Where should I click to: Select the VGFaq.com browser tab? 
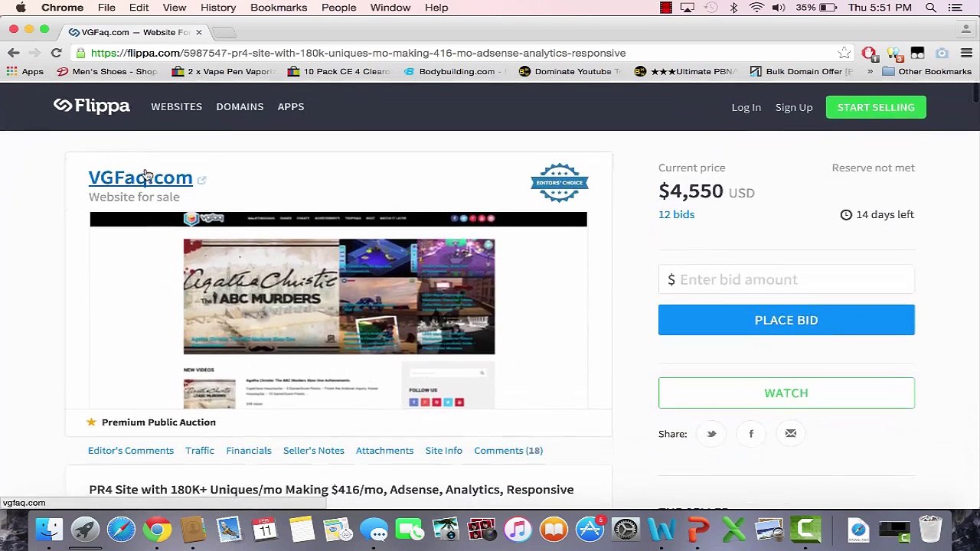pyautogui.click(x=134, y=32)
